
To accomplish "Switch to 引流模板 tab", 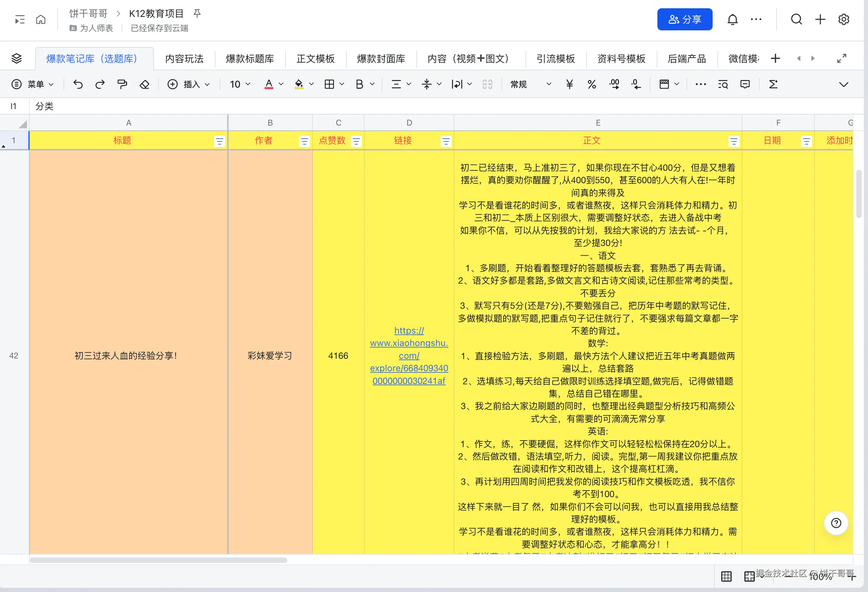I will click(x=556, y=59).
